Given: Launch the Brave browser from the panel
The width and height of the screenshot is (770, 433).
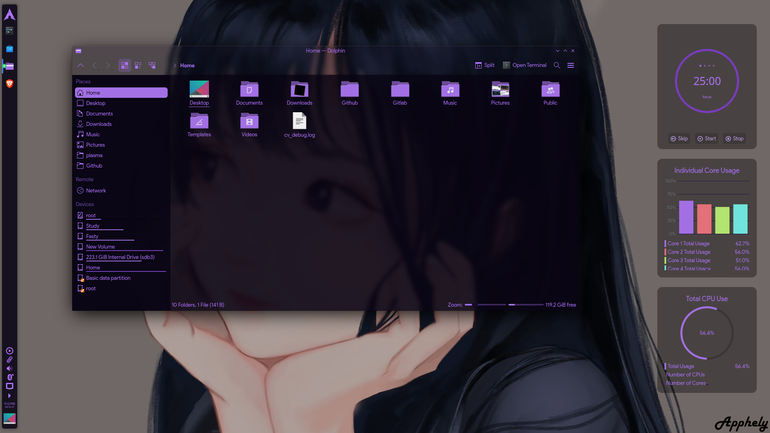Looking at the screenshot, I should coord(9,84).
